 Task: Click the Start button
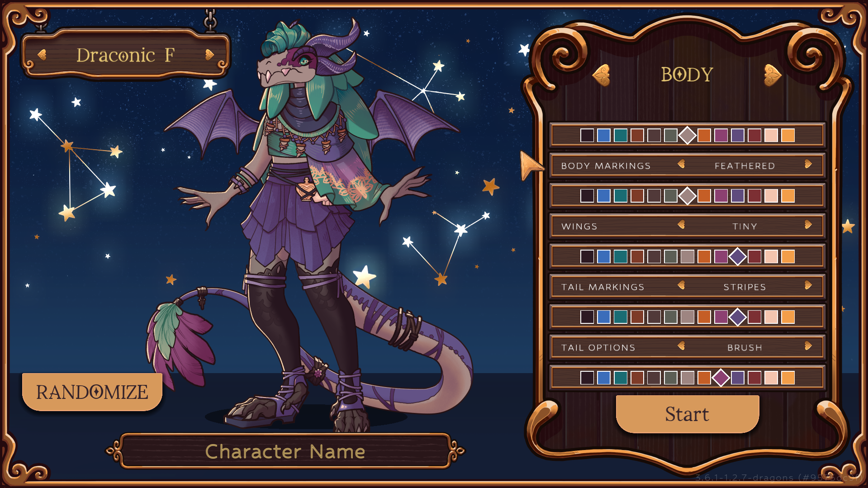(x=688, y=414)
